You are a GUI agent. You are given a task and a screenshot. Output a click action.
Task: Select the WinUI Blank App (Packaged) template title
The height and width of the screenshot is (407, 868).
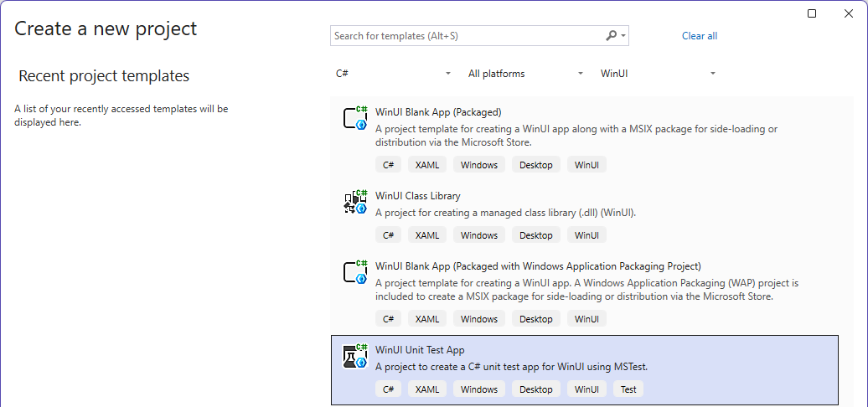(438, 112)
